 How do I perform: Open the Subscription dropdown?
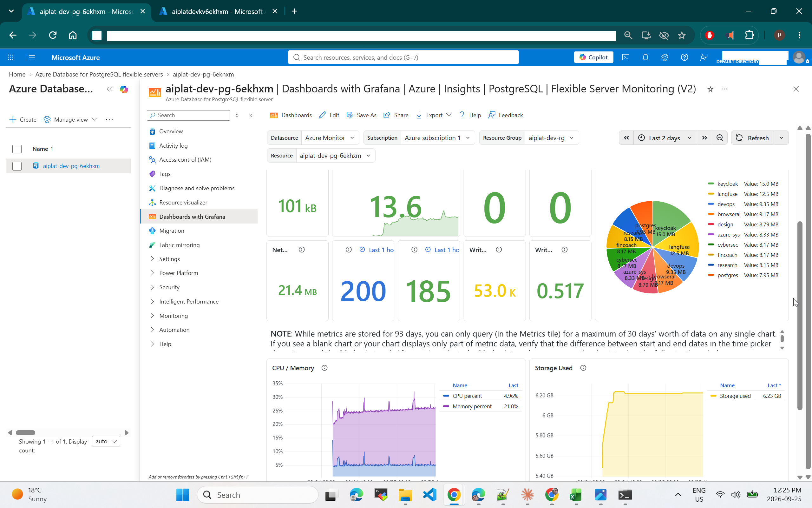[437, 138]
